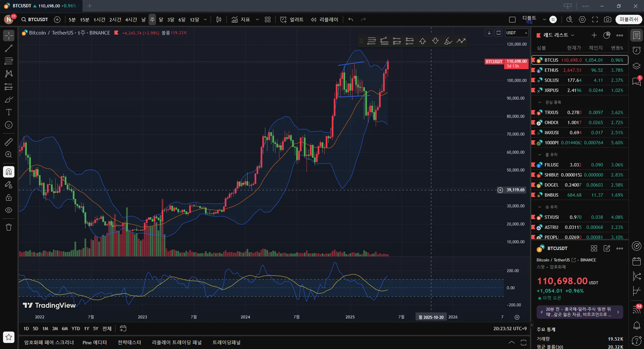Undo the last chart action
This screenshot has width=644, height=349.
pyautogui.click(x=351, y=19)
